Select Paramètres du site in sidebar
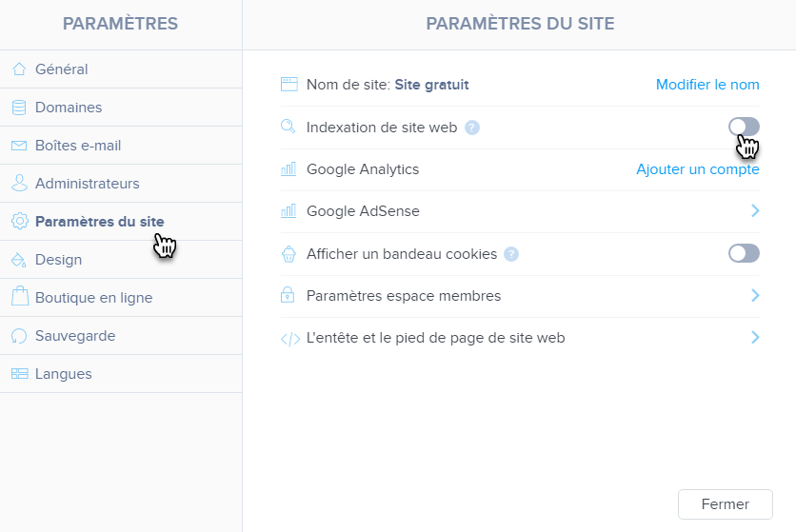 99,222
